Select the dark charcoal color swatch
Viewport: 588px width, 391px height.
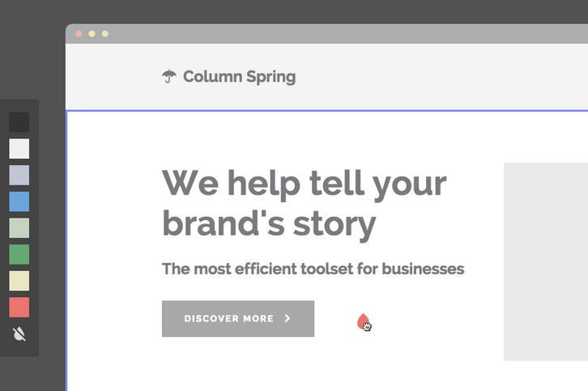point(19,122)
